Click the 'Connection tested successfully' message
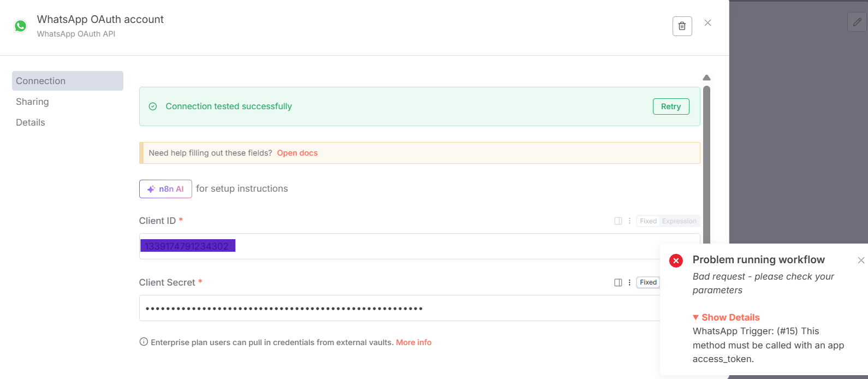Image resolution: width=868 pixels, height=379 pixels. click(229, 106)
